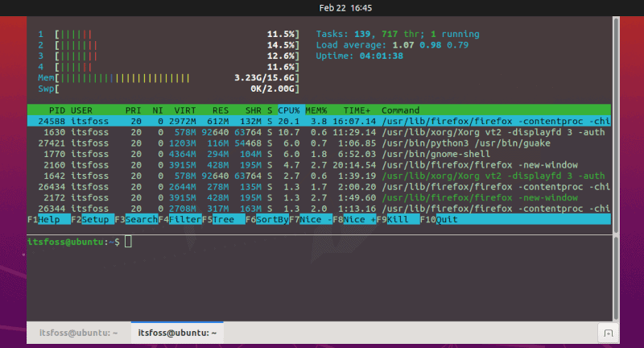Click F3 Search in function bar
The image size is (644, 348).
(x=141, y=219)
